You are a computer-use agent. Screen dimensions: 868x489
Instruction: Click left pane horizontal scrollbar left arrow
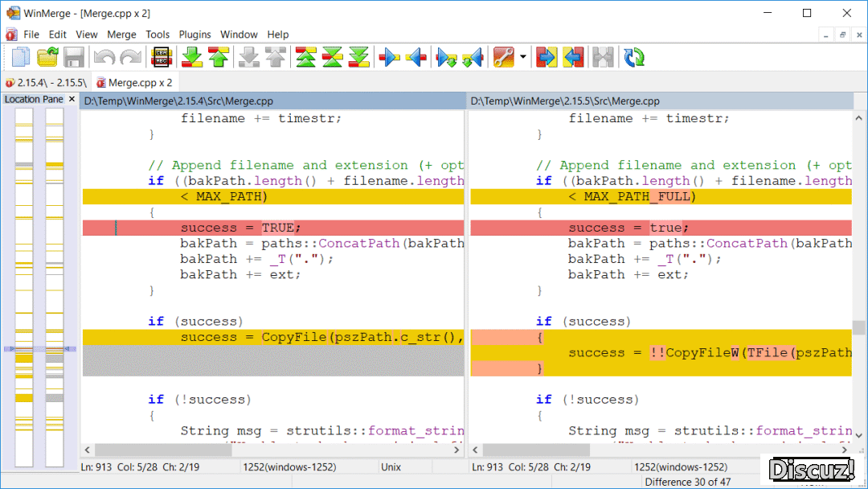pyautogui.click(x=88, y=450)
